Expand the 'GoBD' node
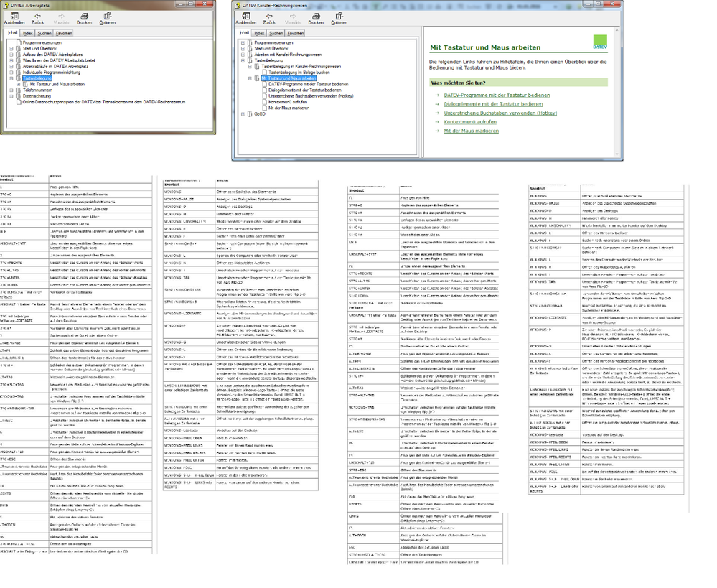Image resolution: width=717 pixels, height=588 pixels. [x=243, y=114]
